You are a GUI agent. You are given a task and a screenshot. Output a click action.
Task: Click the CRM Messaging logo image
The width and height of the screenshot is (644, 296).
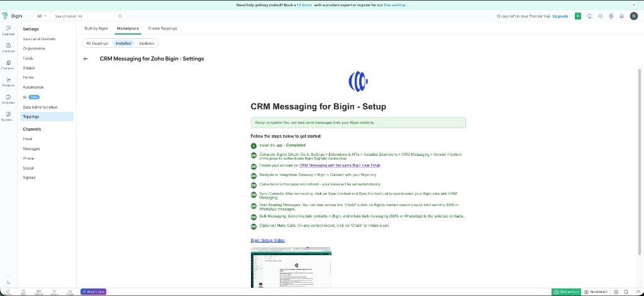tap(358, 81)
